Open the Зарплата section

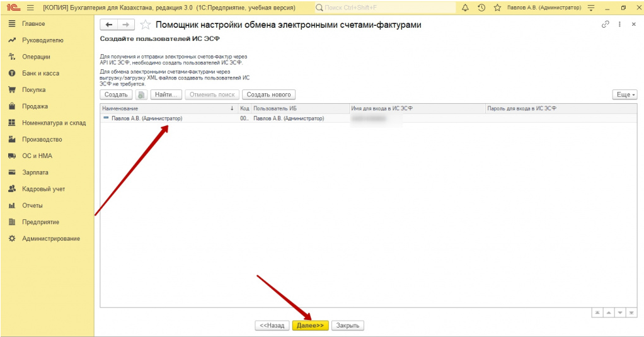click(35, 172)
